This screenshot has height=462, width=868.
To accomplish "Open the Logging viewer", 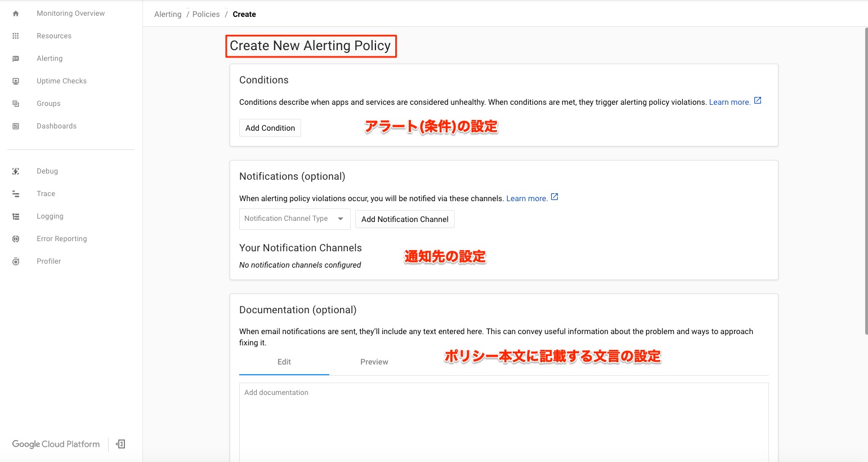I will point(50,216).
